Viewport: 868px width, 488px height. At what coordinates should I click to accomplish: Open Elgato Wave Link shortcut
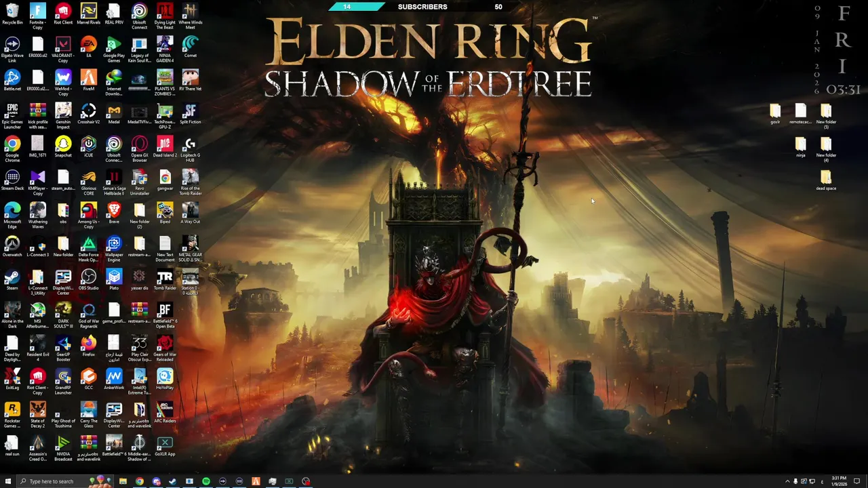[x=12, y=49]
